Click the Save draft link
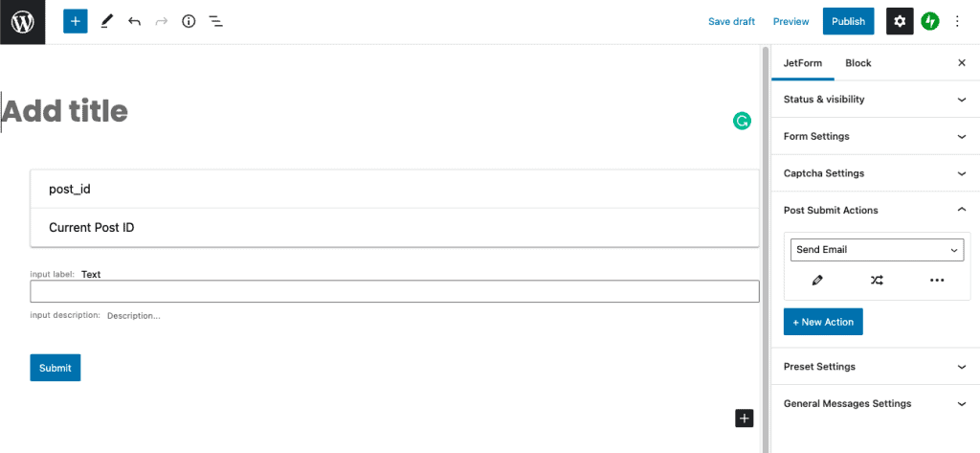 click(x=731, y=22)
